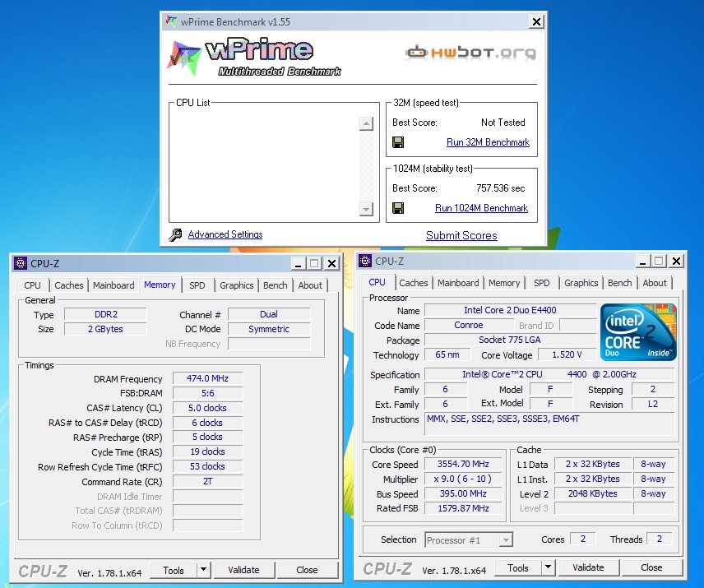This screenshot has width=704, height=588.
Task: Click the Core Voltage 1.520 V value
Action: click(x=567, y=354)
